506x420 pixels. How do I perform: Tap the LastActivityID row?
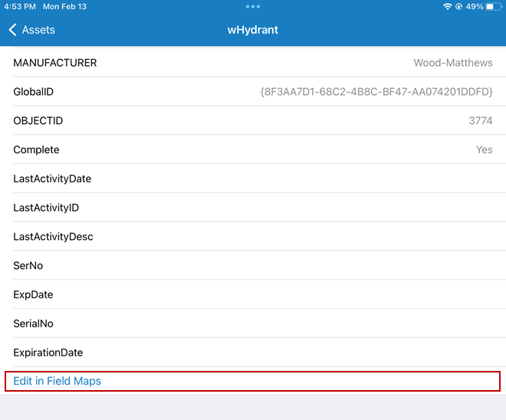(x=253, y=208)
